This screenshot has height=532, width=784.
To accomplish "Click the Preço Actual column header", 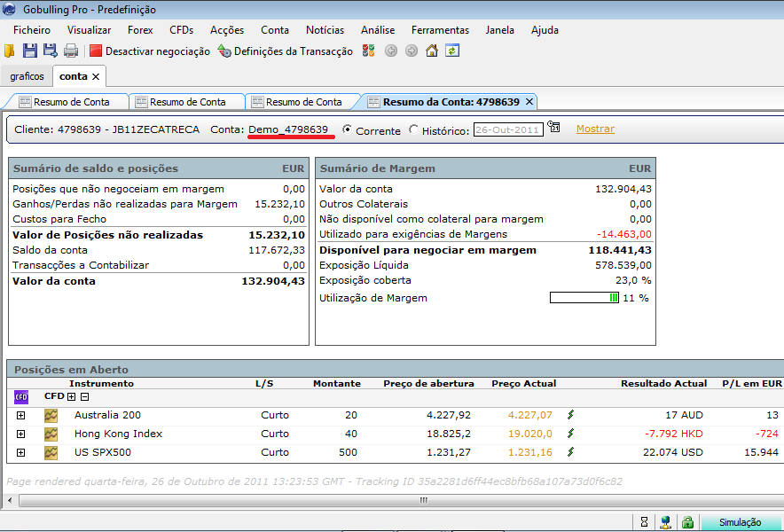I will pos(523,384).
